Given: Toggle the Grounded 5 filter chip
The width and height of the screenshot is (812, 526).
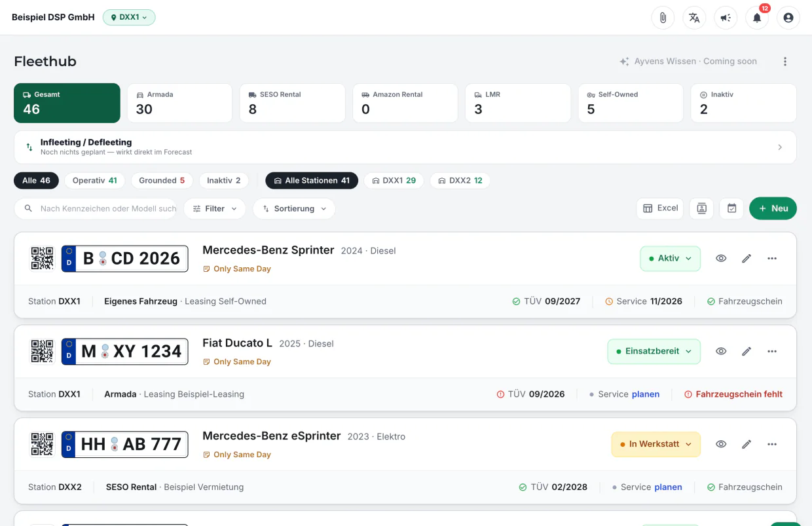Looking at the screenshot, I should pos(162,180).
